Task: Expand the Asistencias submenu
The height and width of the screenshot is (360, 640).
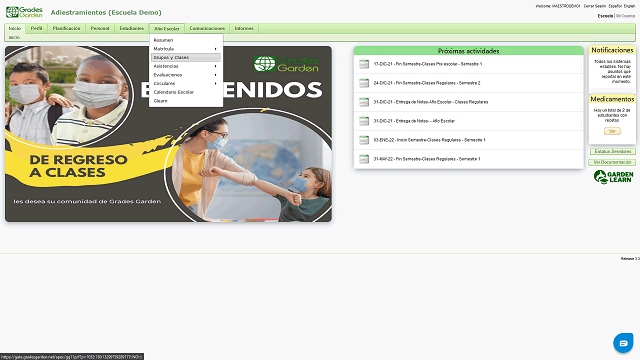Action: tap(186, 66)
